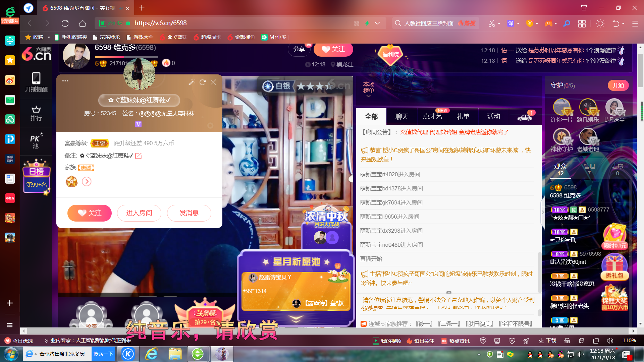Viewport: 644px width, 362px height.
Task: Click the 搜索一下 taskbar search button
Action: tap(103, 354)
